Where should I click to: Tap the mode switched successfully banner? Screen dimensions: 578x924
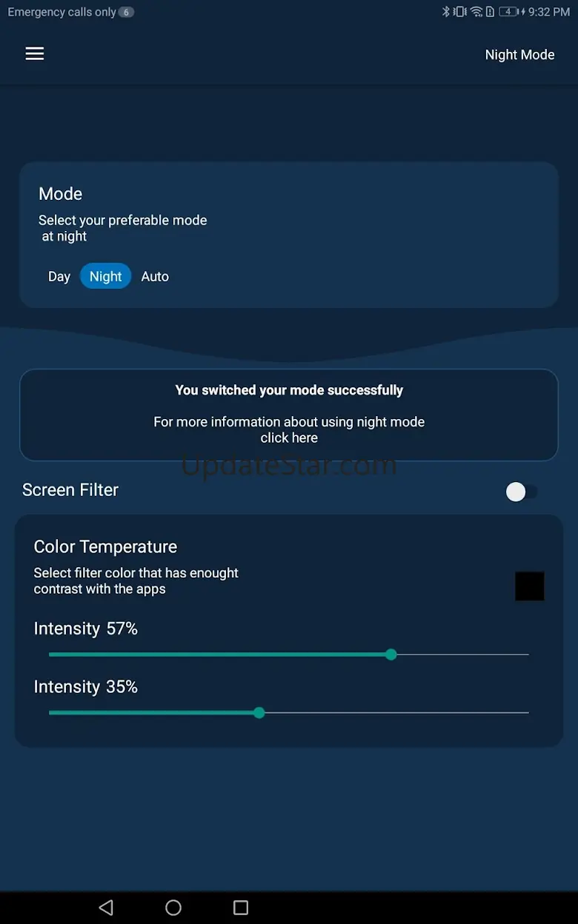tap(289, 390)
